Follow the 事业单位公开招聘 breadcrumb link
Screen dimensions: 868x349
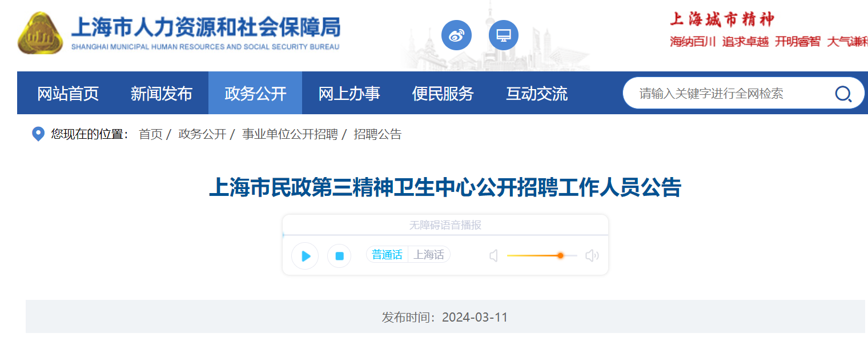pos(290,135)
